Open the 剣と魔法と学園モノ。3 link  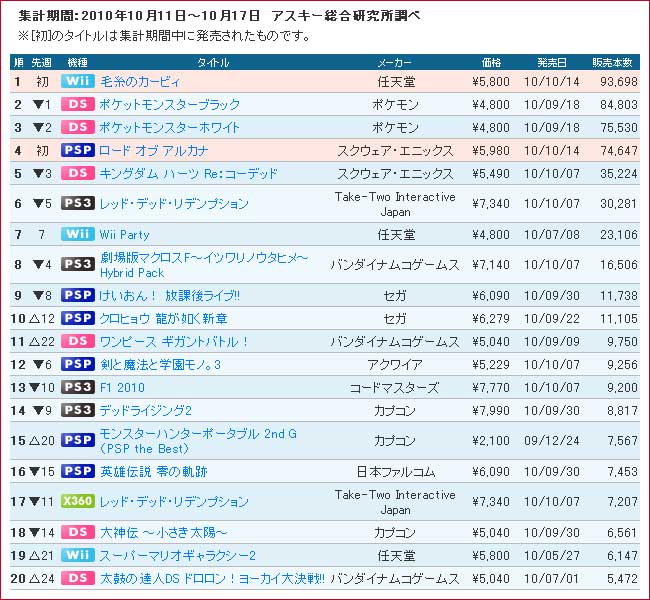point(160,364)
